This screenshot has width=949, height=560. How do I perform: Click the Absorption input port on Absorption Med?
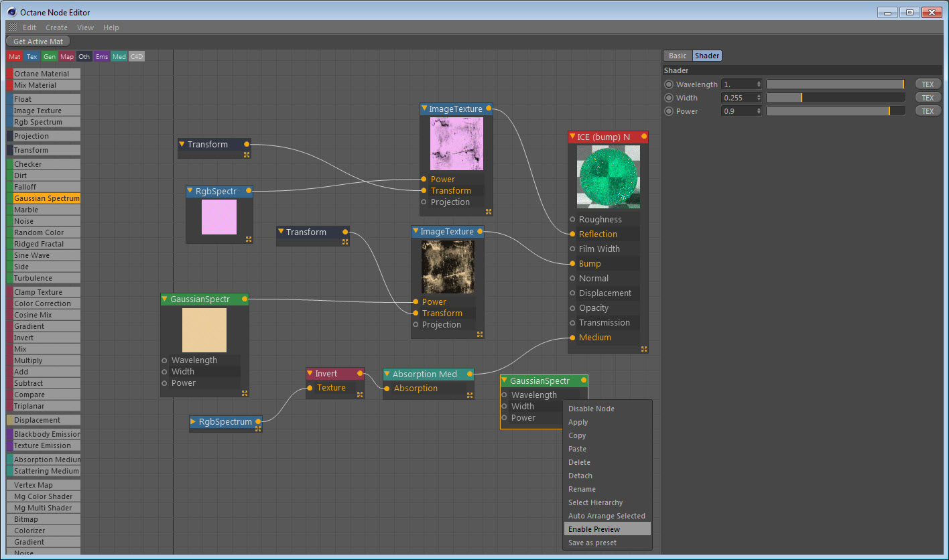click(x=387, y=388)
